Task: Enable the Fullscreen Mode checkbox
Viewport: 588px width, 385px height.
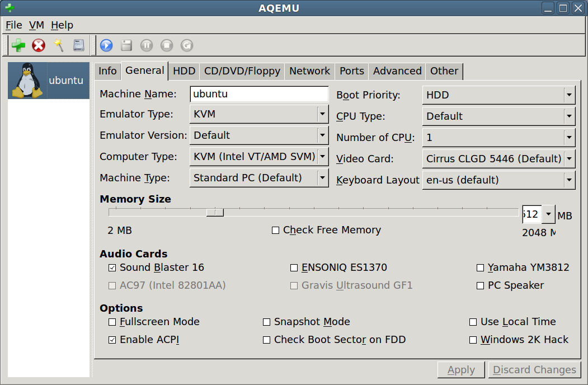Action: [112, 322]
